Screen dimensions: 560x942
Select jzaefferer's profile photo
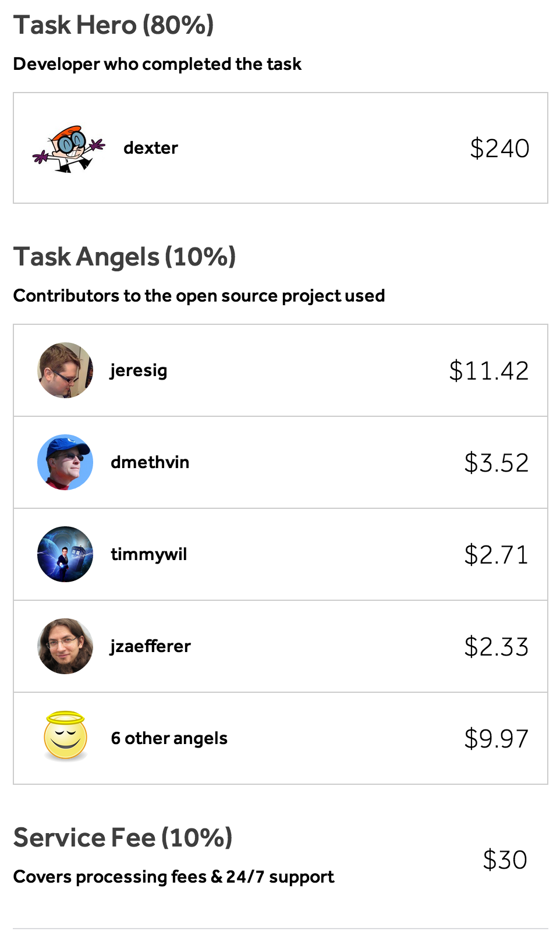[65, 646]
